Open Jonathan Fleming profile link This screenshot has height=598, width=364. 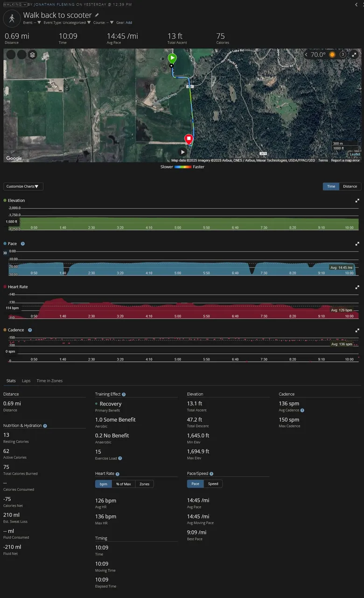point(54,4)
